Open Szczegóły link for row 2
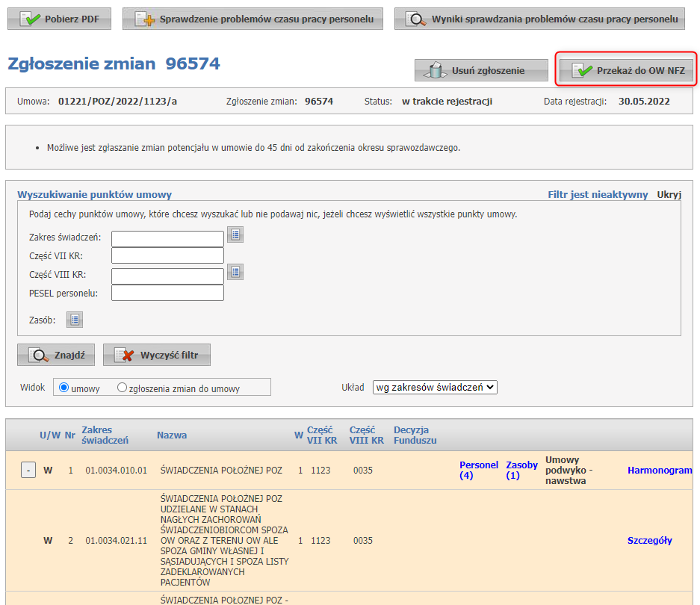This screenshot has height=605, width=700. tap(649, 541)
